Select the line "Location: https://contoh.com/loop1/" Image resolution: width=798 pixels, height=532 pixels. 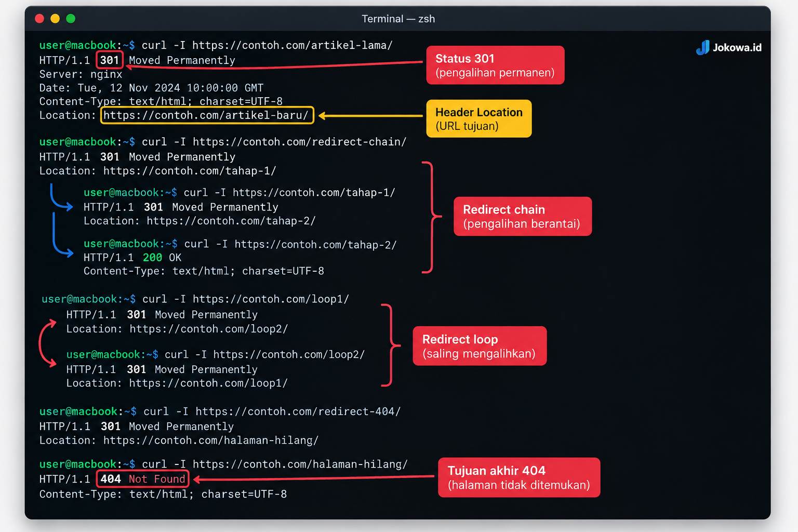point(177,383)
